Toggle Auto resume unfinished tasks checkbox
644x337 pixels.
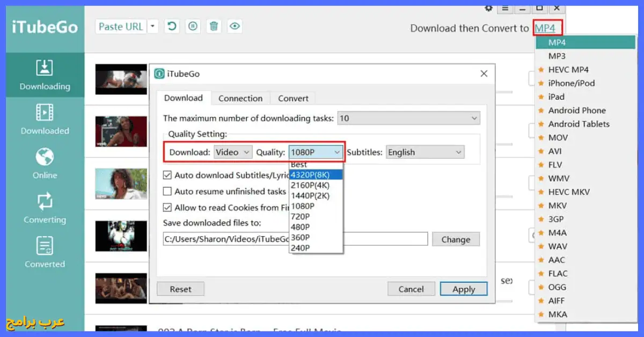[x=167, y=192]
